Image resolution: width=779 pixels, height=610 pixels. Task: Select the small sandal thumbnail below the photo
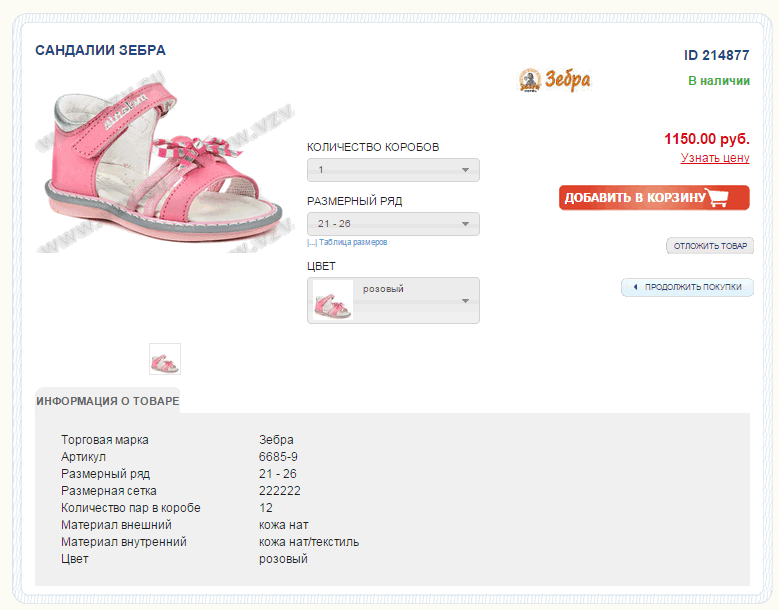pyautogui.click(x=165, y=359)
